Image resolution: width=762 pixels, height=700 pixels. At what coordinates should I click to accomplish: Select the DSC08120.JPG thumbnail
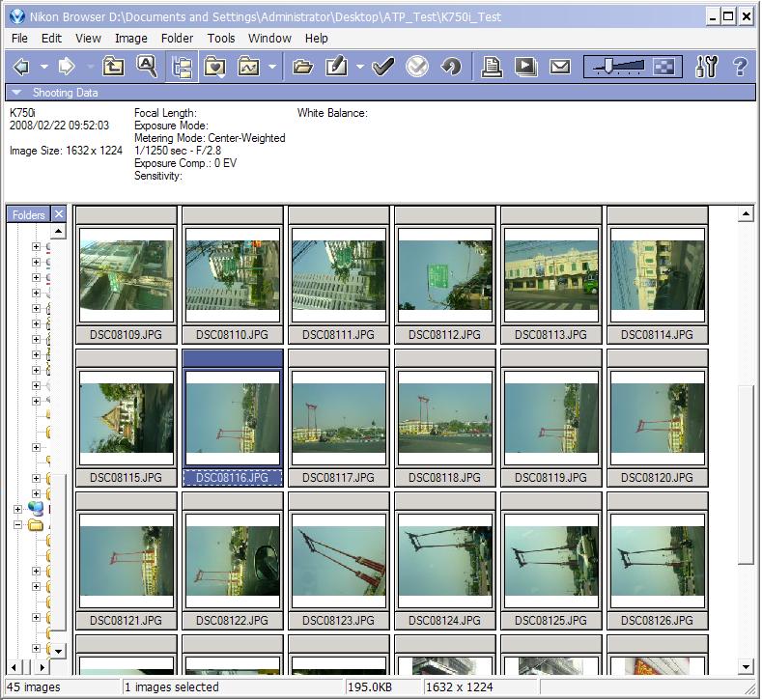click(x=658, y=418)
